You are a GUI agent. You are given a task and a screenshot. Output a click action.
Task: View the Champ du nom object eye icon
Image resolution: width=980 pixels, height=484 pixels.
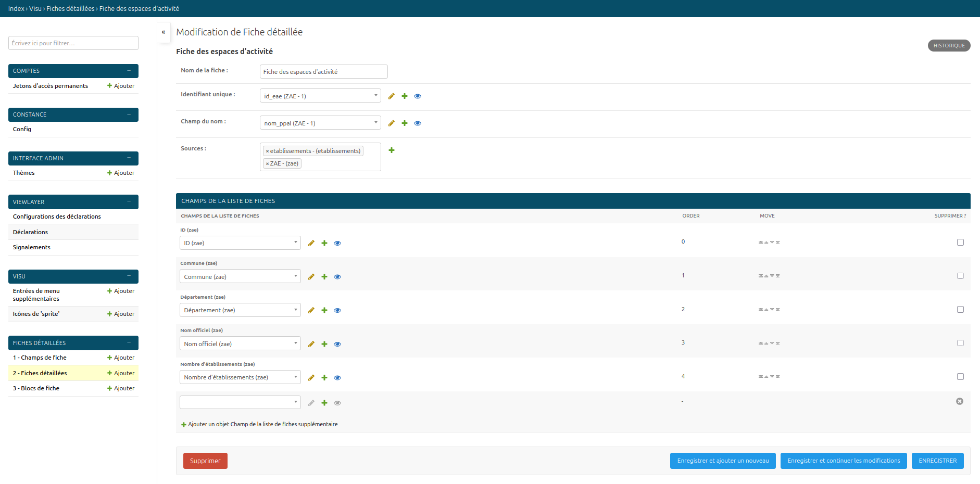coord(418,123)
